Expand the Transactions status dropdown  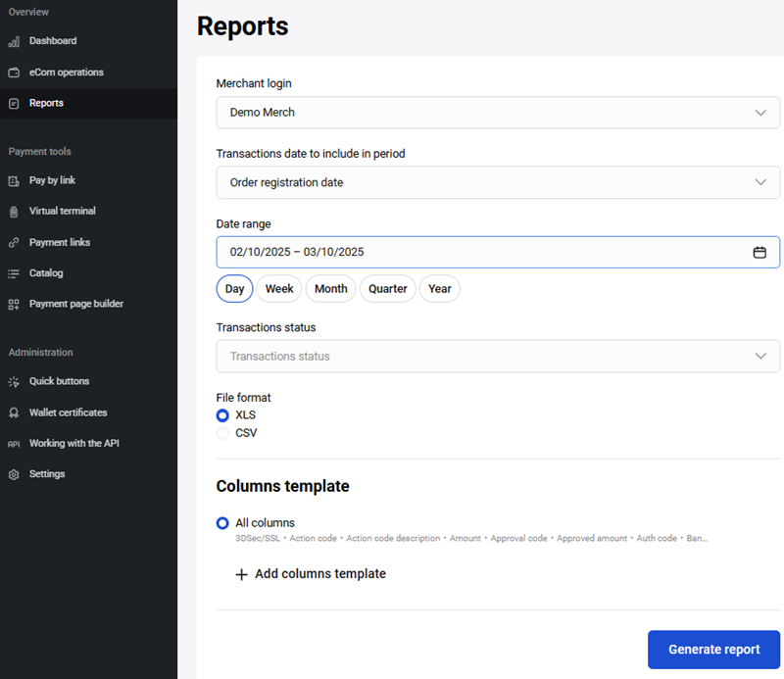coord(498,357)
